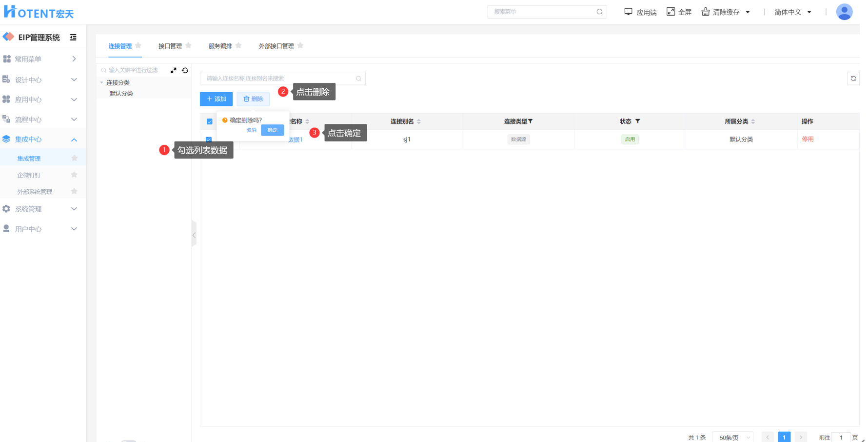Switch to the 服务编排 tab
The image size is (868, 442).
[x=220, y=46]
